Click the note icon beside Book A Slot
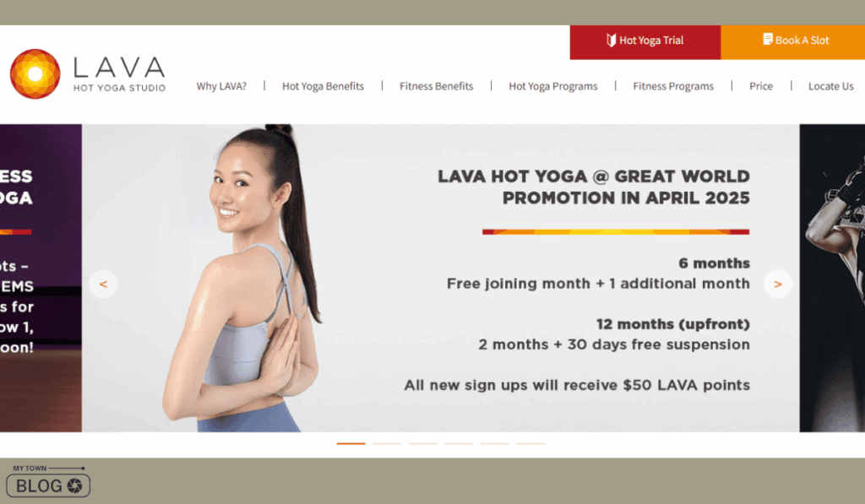 point(767,39)
